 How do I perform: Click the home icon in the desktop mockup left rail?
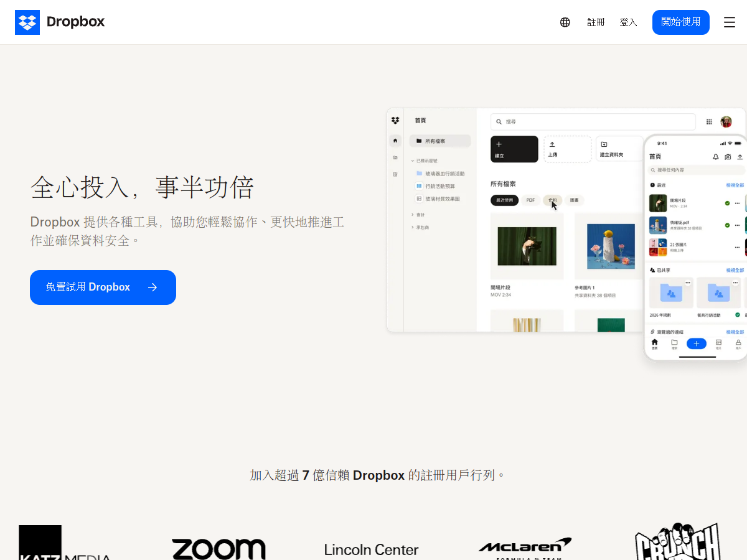395,141
